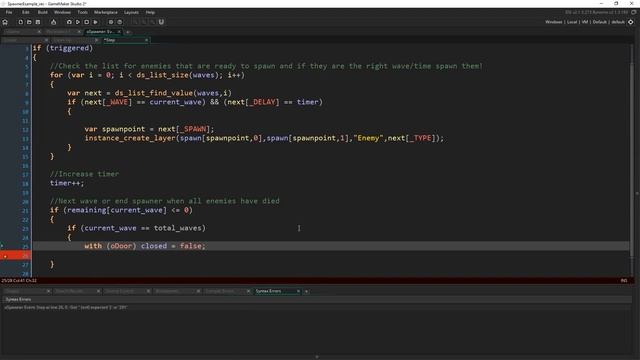The image size is (640, 360).
Task: Run the game with the outlined play icon
Action: point(78,22)
